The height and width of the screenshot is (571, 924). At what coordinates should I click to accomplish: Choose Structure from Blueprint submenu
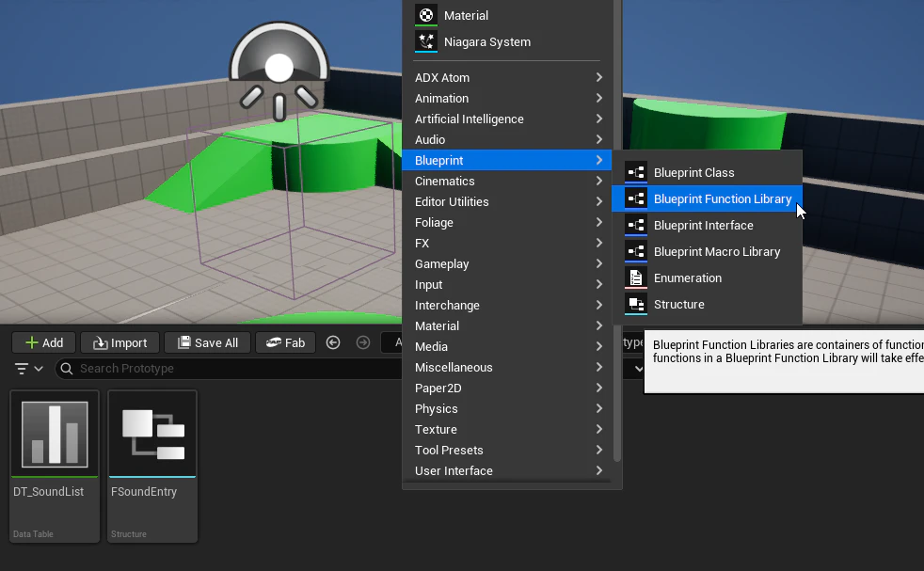[708, 304]
